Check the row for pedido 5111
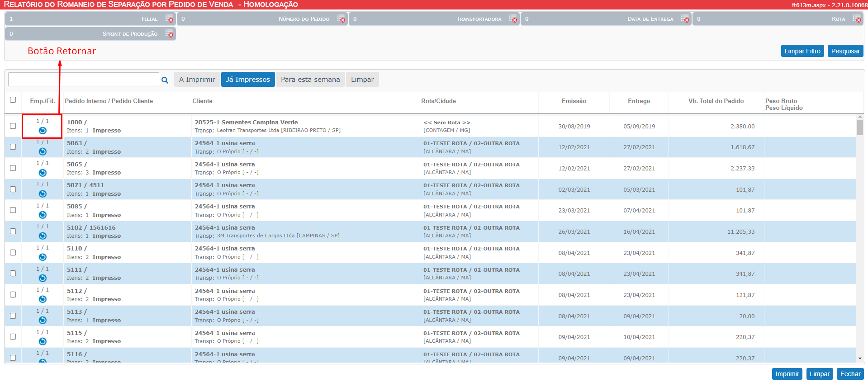The image size is (868, 382). [13, 273]
